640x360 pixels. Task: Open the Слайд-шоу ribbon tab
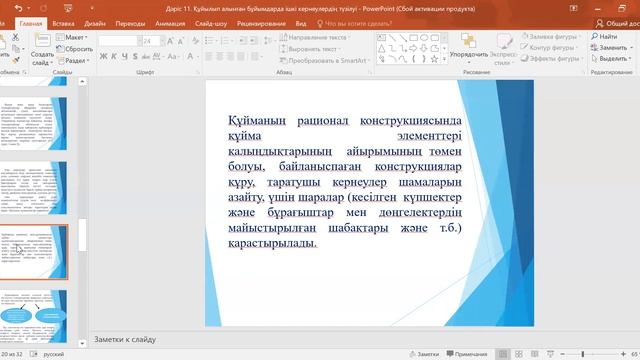click(211, 24)
